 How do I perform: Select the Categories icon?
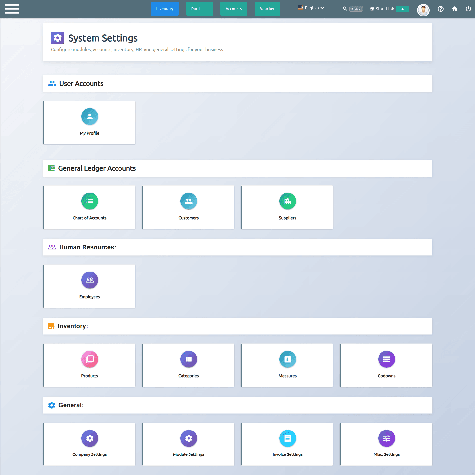coord(189,359)
